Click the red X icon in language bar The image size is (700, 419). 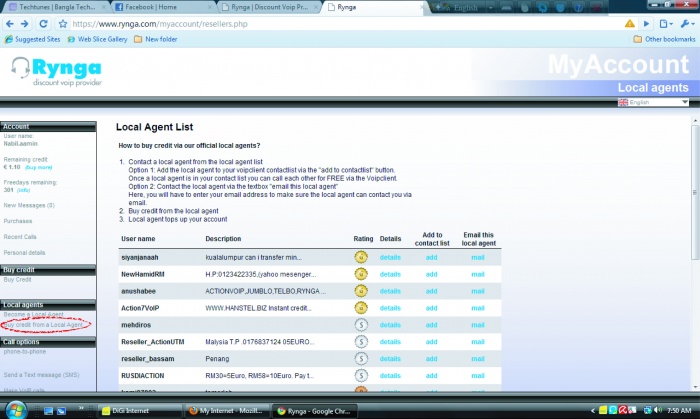596,8
